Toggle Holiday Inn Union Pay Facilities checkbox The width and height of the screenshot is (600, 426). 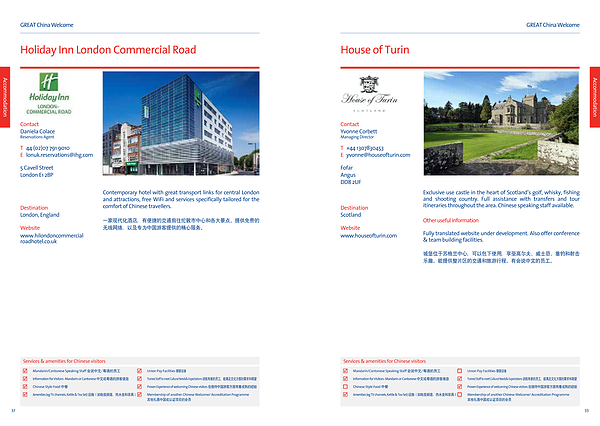[x=139, y=371]
